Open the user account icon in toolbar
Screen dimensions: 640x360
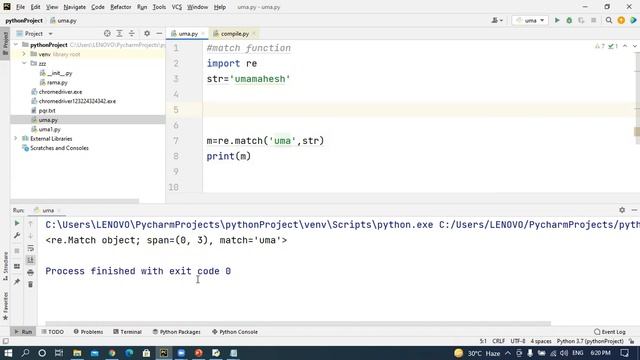[497, 20]
